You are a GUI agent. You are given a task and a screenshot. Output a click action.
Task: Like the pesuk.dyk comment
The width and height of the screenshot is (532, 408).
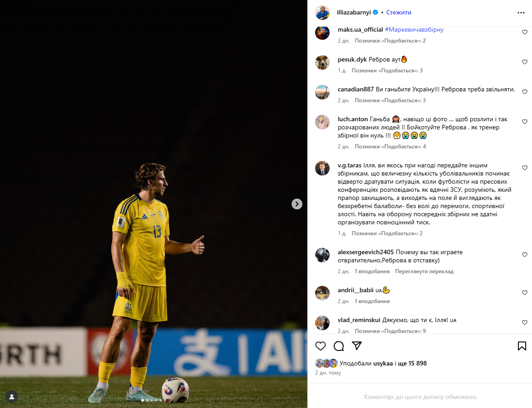(525, 62)
